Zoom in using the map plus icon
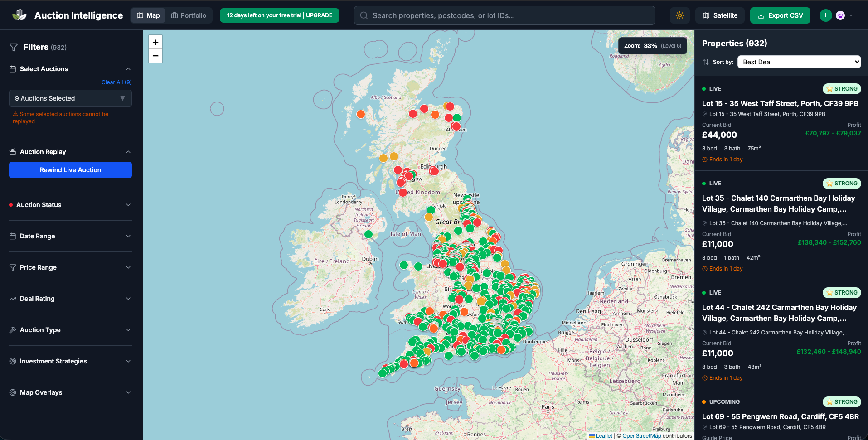 [155, 42]
